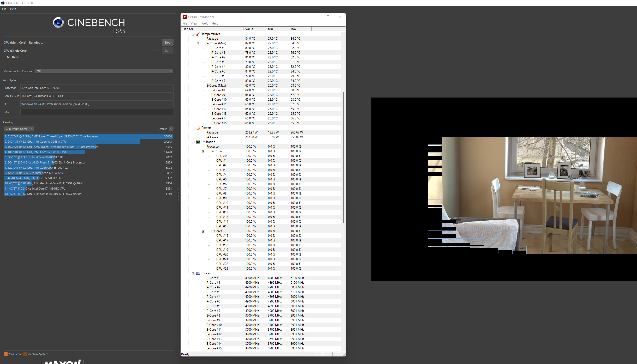Screen dimensions: 637x364
Task: Stop the multi core benchmark
Action: (x=168, y=43)
